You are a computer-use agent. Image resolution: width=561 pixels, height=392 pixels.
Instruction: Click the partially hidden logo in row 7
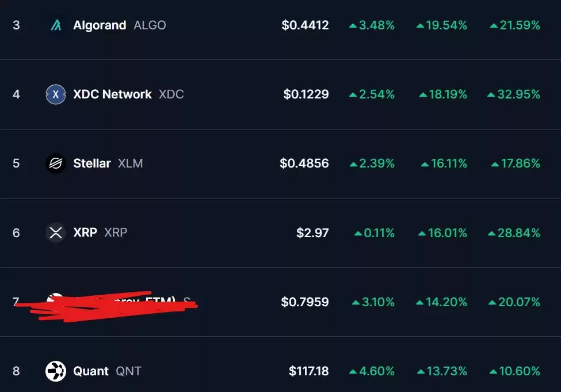(x=55, y=298)
